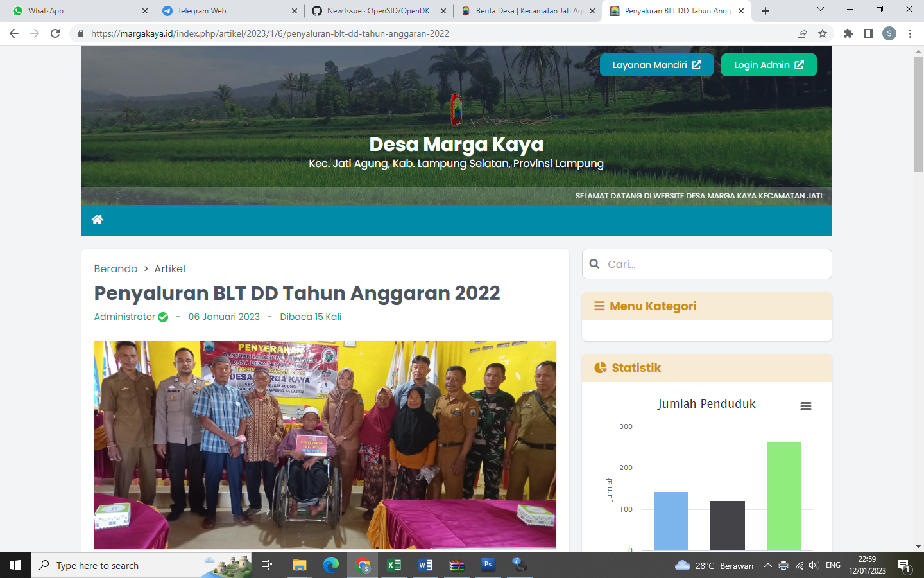
Task: Click the pie chart icon next to Statistik
Action: pos(599,367)
